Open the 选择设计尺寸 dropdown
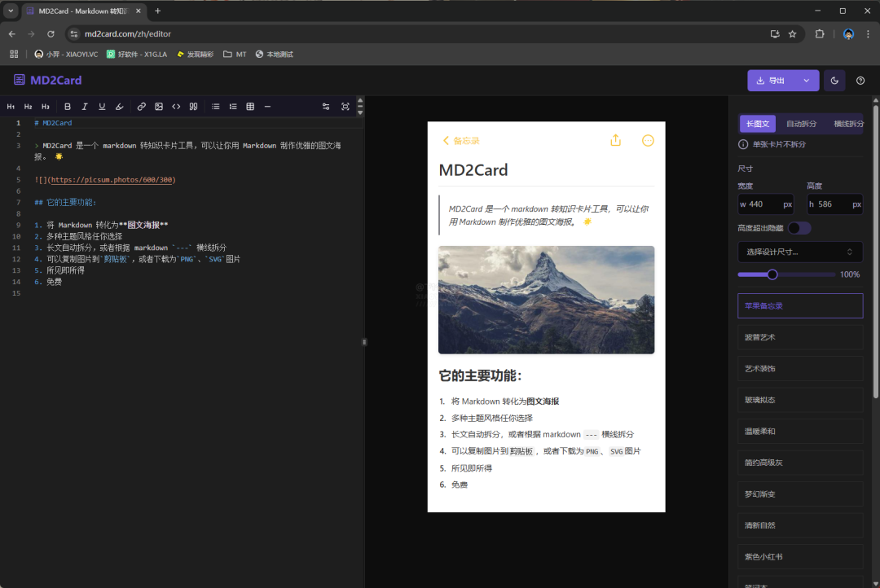 pyautogui.click(x=799, y=252)
